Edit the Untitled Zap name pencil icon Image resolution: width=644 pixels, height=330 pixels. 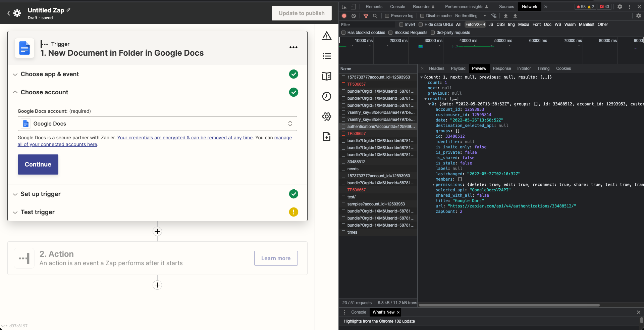[x=68, y=10]
